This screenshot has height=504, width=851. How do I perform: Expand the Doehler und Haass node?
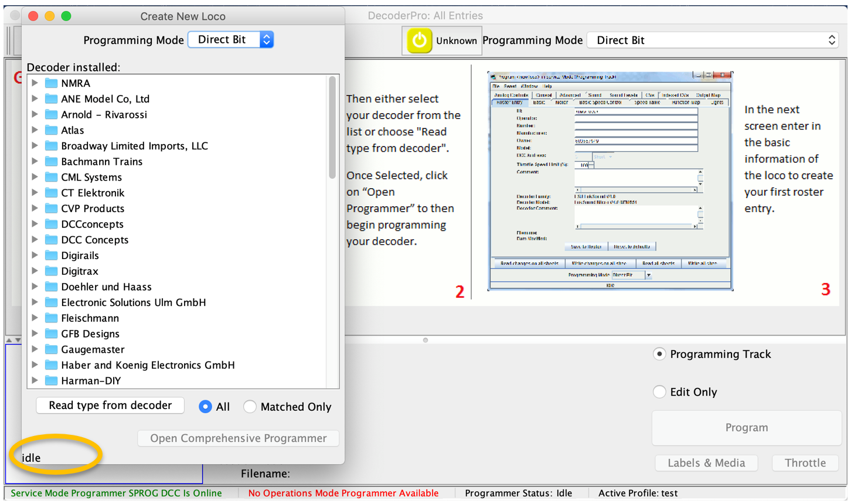35,287
